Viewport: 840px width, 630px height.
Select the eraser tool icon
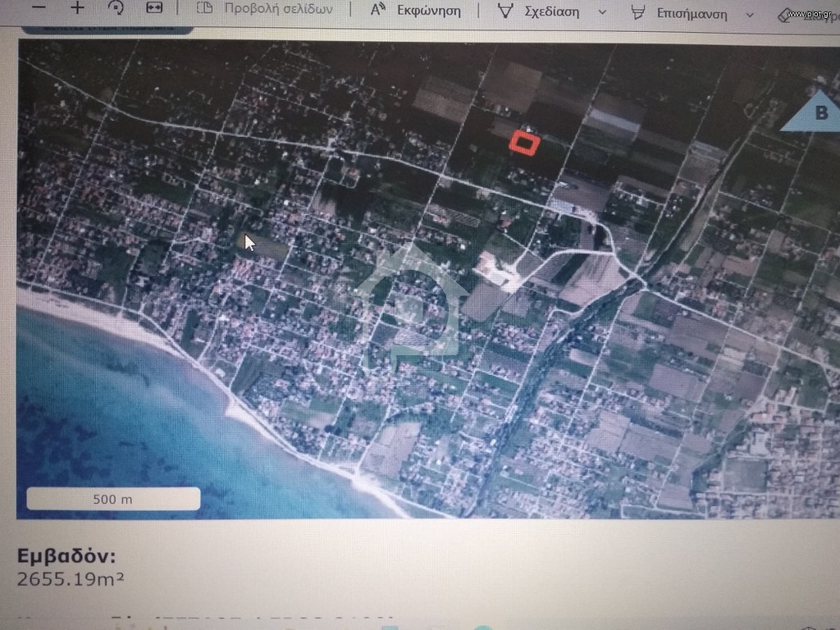[x=785, y=16]
